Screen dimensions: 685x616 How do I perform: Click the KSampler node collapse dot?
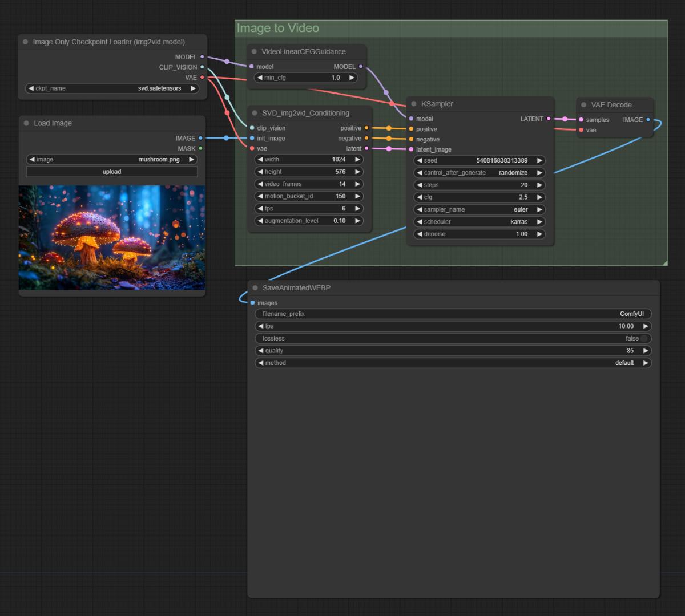[414, 104]
